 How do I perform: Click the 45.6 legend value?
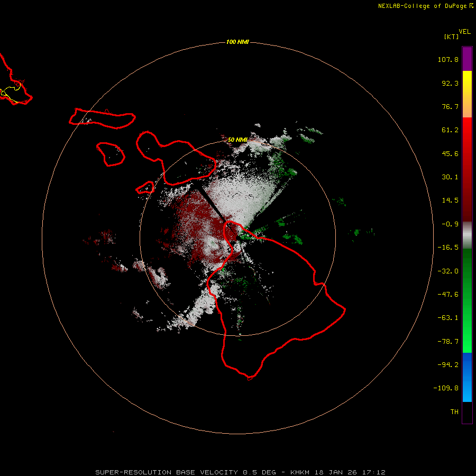click(450, 153)
